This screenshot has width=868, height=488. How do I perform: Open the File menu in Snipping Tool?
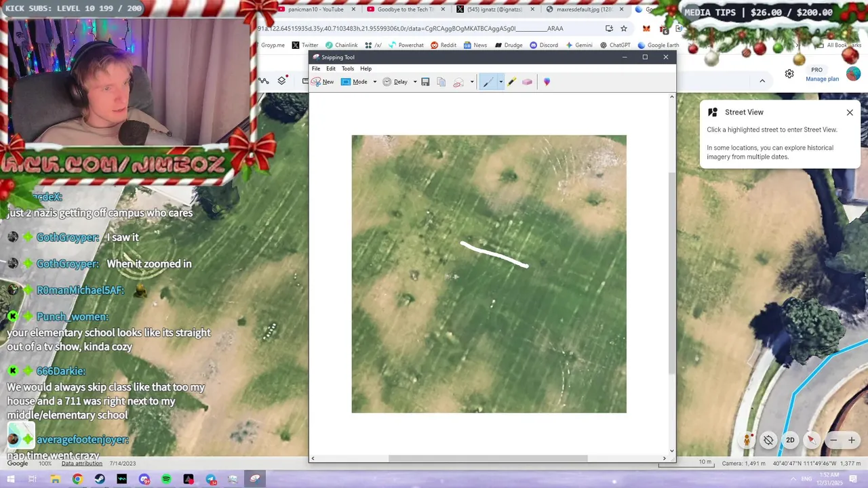pos(316,68)
